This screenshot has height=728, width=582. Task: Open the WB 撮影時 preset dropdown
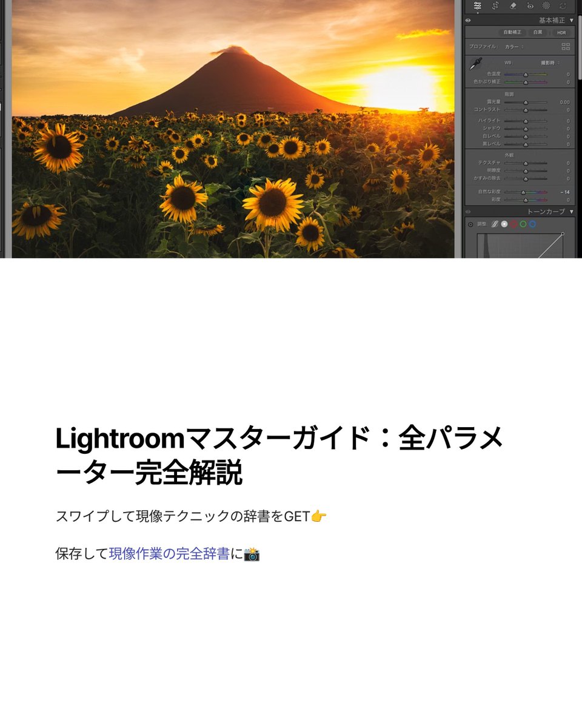[550, 62]
